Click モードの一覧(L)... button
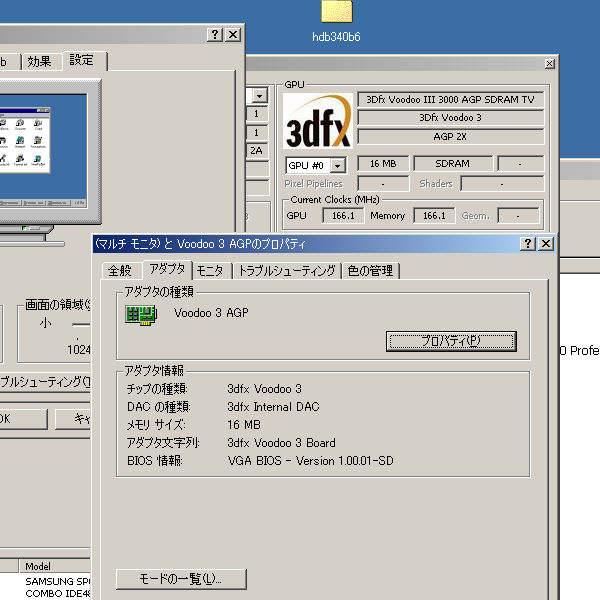The width and height of the screenshot is (600, 600). coord(181,579)
